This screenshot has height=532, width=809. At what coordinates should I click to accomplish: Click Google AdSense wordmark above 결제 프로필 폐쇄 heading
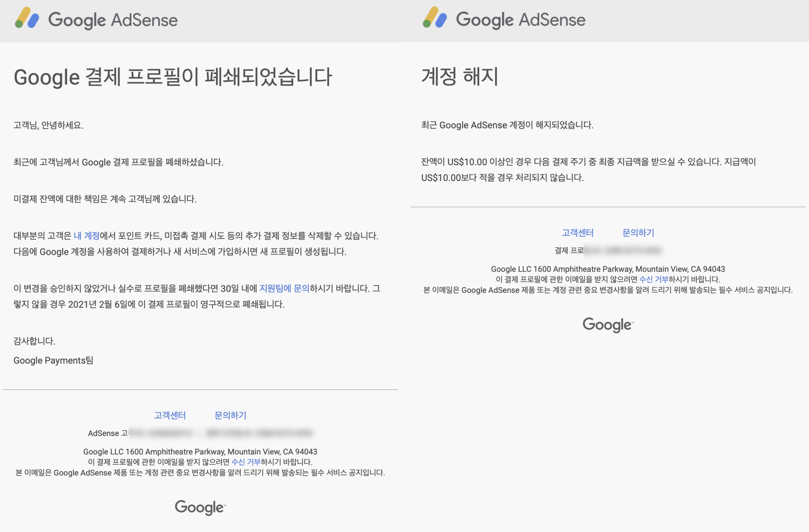(113, 20)
